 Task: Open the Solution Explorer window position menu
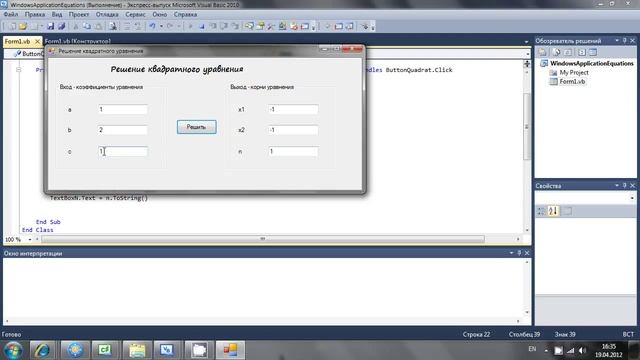coord(617,41)
